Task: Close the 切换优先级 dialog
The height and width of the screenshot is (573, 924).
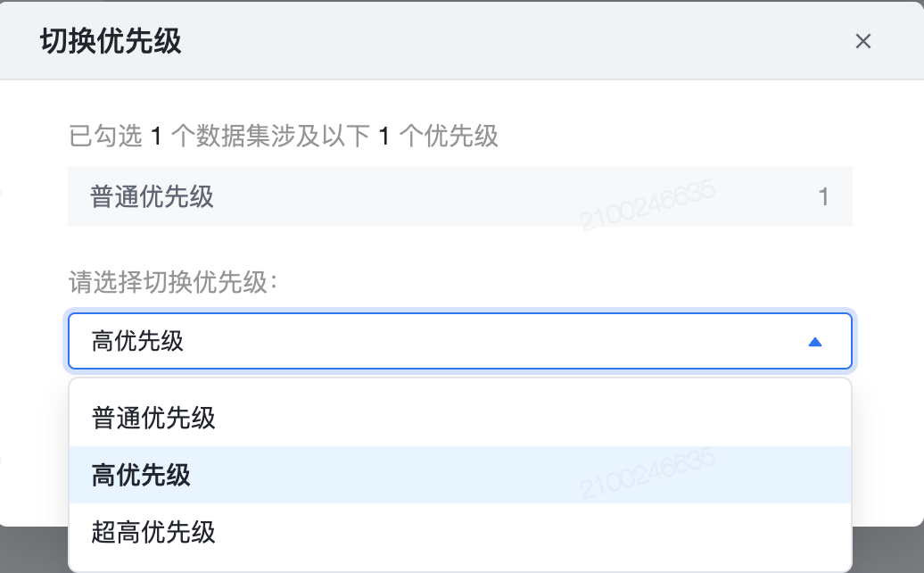Action: click(862, 41)
